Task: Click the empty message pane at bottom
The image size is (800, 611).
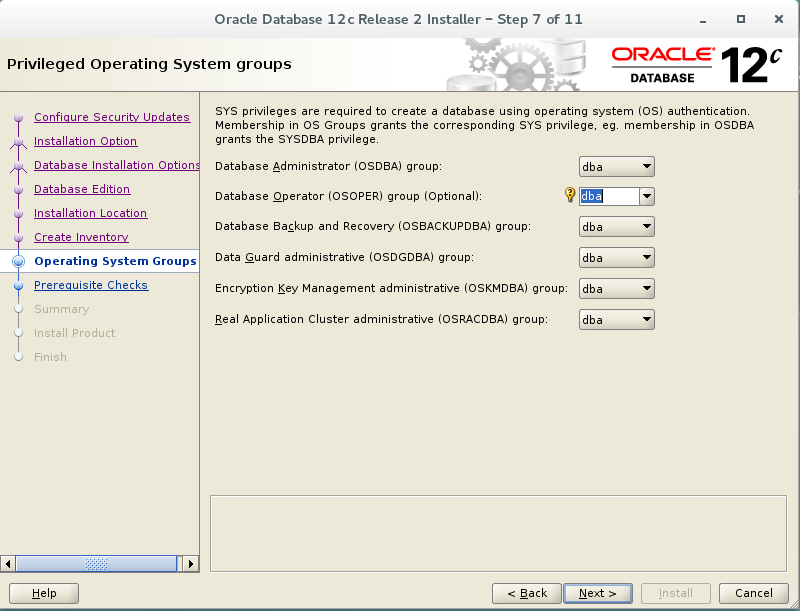Action: [x=498, y=533]
